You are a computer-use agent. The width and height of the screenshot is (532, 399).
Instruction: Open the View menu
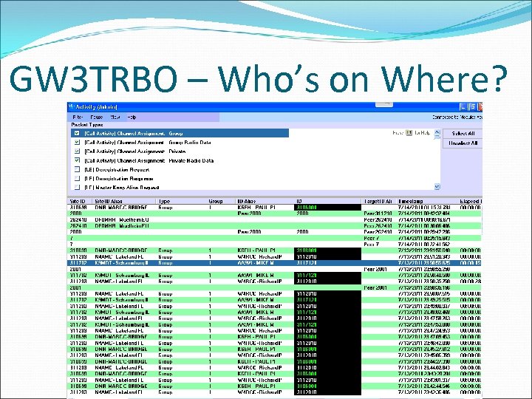coord(115,117)
